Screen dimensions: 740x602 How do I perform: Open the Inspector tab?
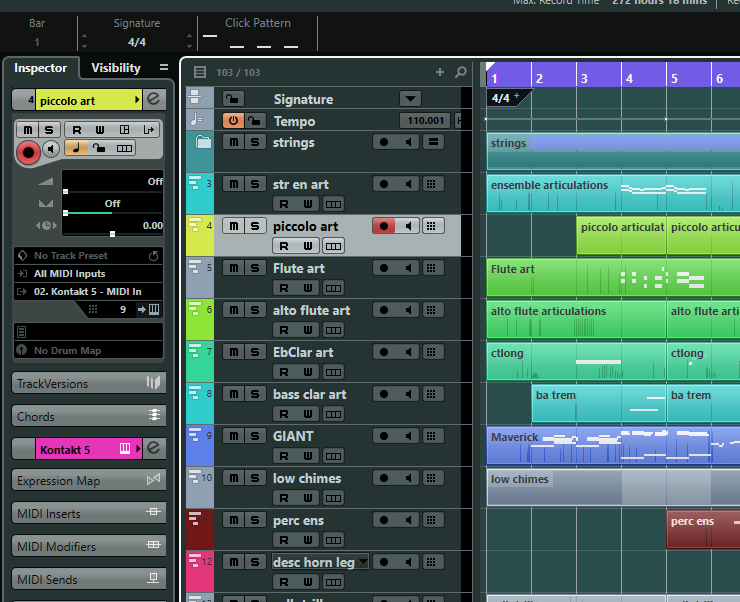[x=41, y=68]
